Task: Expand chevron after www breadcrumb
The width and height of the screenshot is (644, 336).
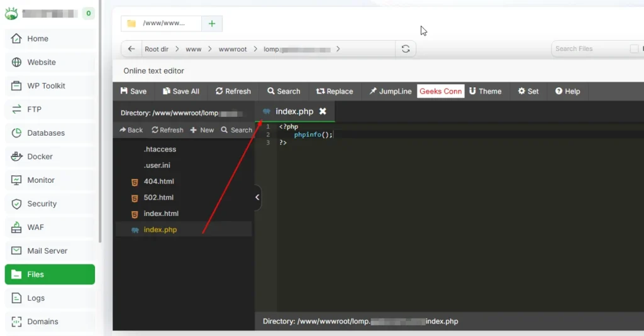Action: coord(210,49)
